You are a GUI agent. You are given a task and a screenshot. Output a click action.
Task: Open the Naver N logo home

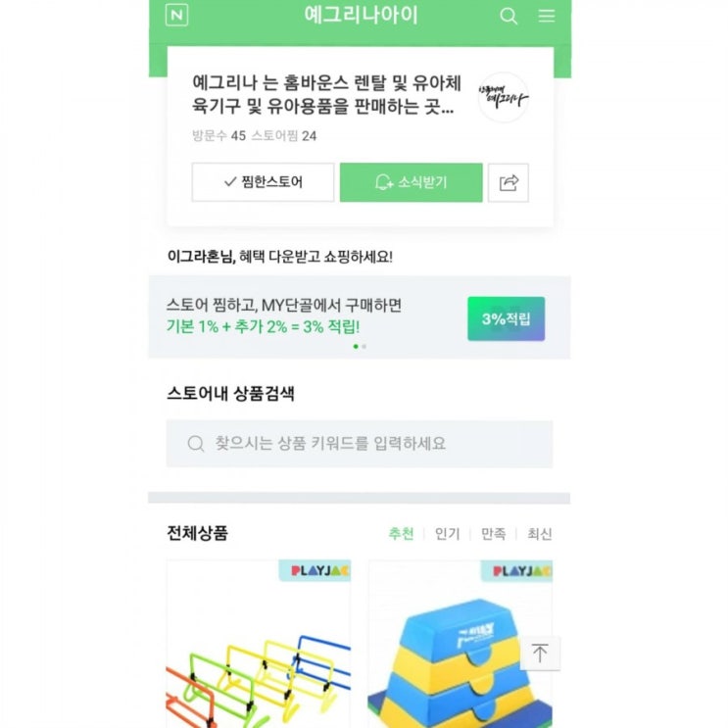coord(177,15)
